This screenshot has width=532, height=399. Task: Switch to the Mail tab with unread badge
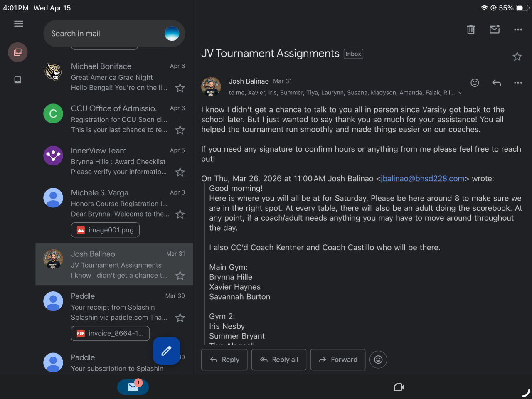coord(133,387)
